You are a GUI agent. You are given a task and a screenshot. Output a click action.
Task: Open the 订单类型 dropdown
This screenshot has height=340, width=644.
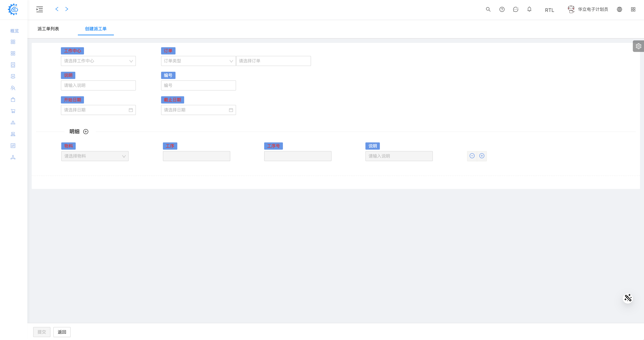tap(198, 61)
